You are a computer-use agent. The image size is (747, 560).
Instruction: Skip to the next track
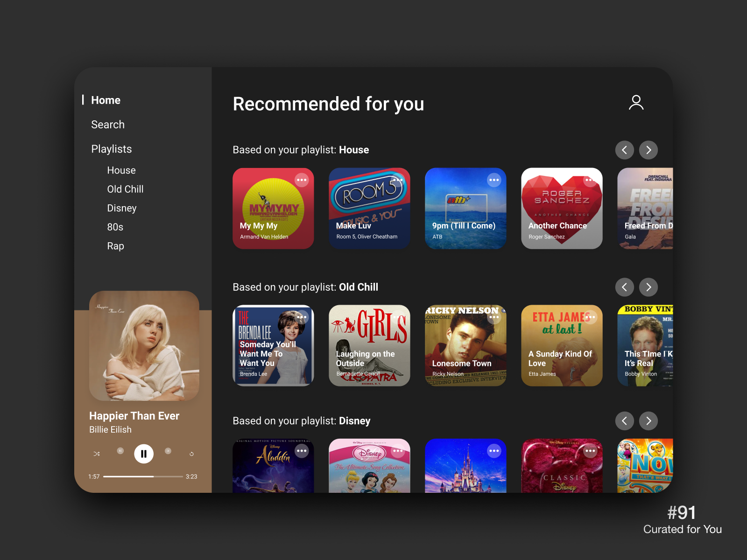[x=168, y=451]
